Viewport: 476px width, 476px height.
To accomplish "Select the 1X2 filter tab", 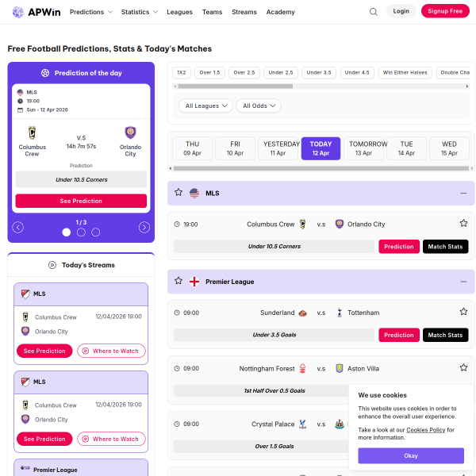I will tap(182, 72).
